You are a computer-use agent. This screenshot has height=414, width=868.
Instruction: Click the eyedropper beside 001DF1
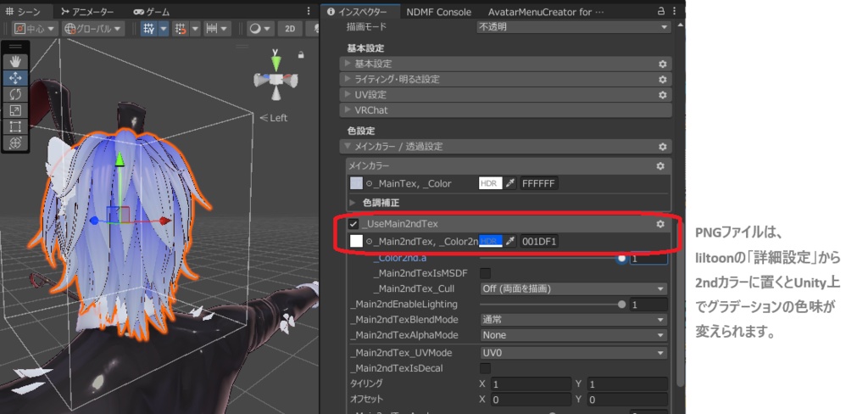[510, 241]
